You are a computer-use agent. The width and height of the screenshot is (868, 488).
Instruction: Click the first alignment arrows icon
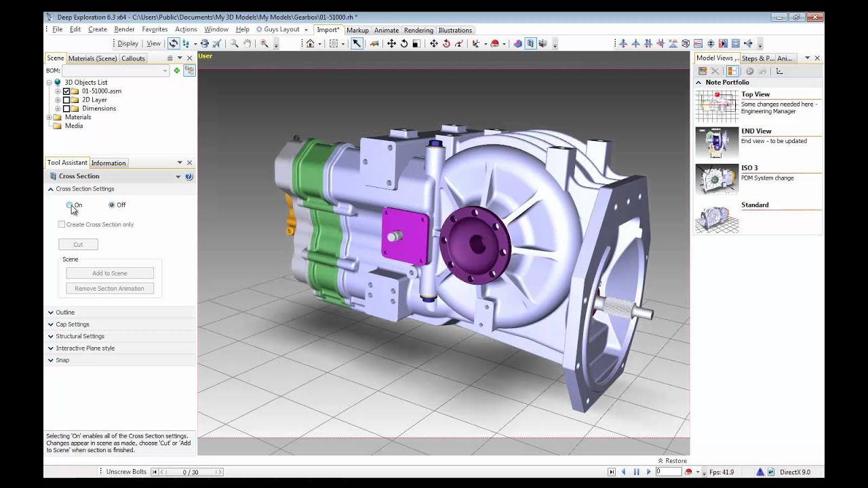pyautogui.click(x=623, y=43)
